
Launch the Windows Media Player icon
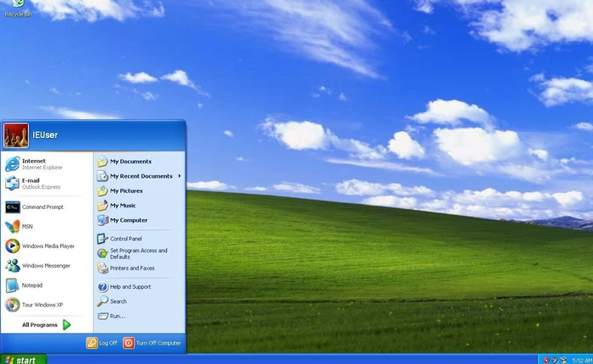(12, 246)
